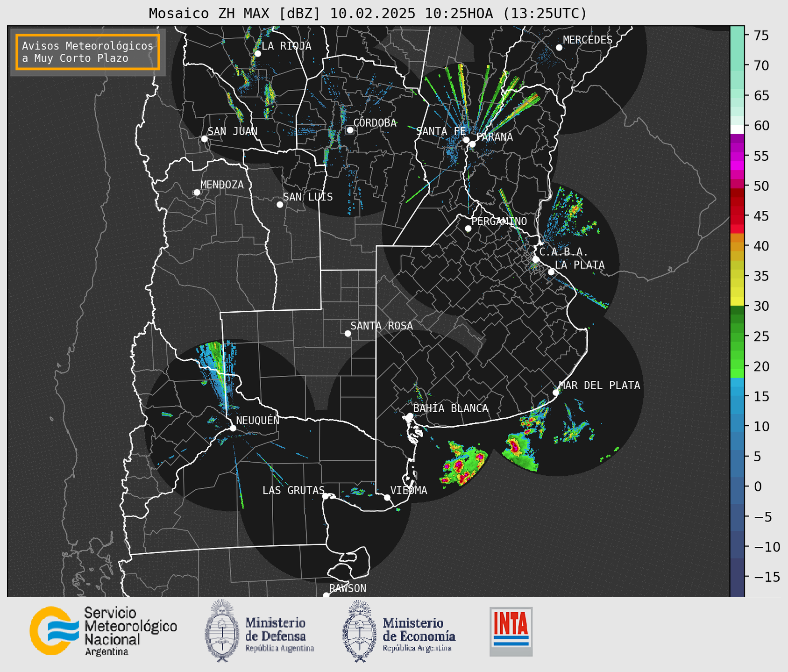
Task: Click the red INTA logo
Action: [511, 631]
